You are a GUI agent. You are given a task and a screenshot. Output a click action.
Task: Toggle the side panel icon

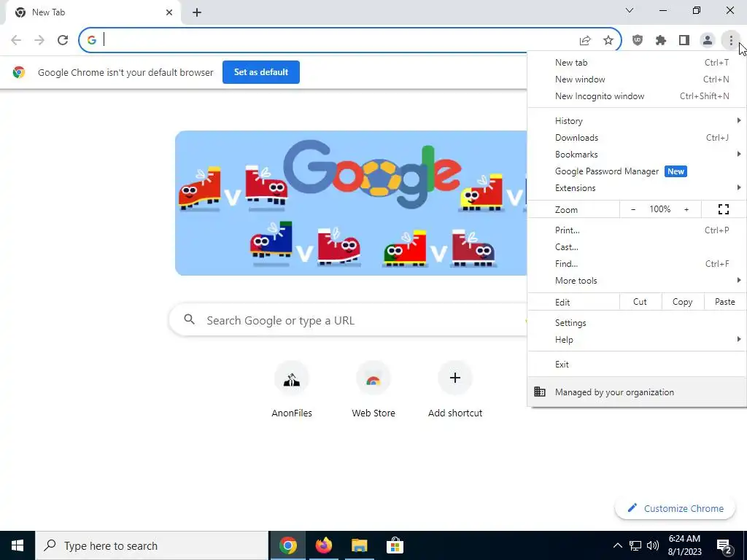click(x=684, y=41)
